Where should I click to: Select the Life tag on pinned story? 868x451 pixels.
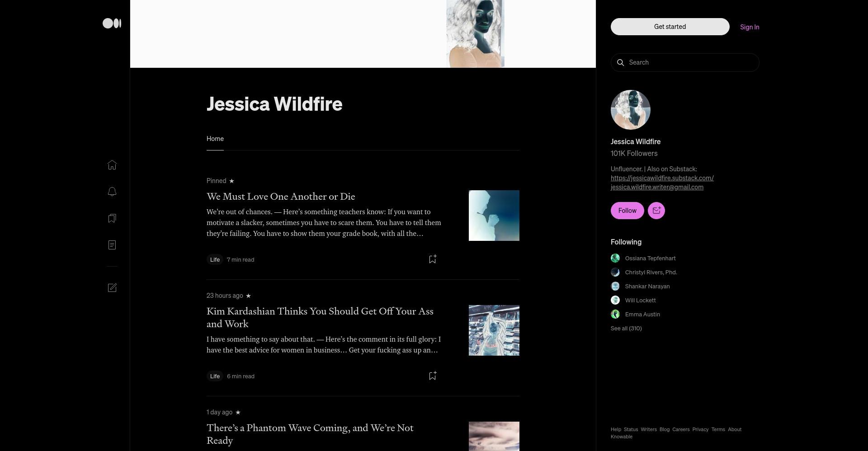click(x=215, y=259)
